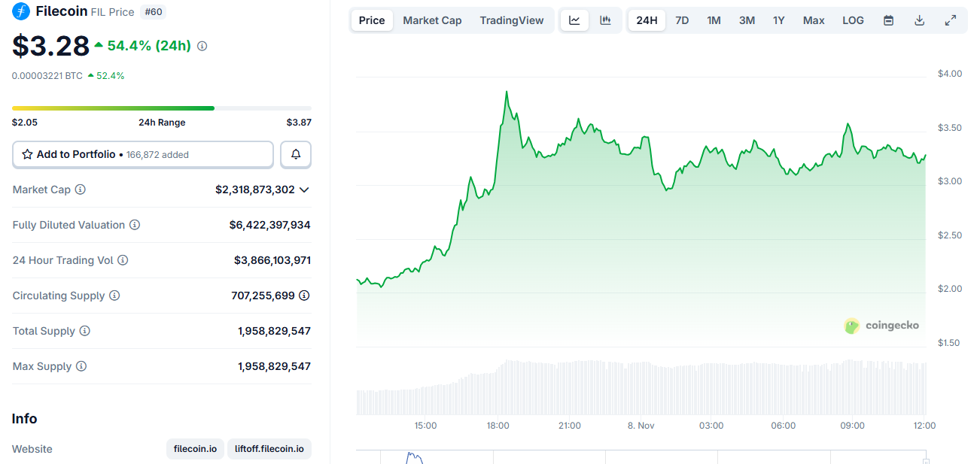Viewport: 980px width, 464px height.
Task: Click the Filecoin logo icon
Action: (x=21, y=11)
